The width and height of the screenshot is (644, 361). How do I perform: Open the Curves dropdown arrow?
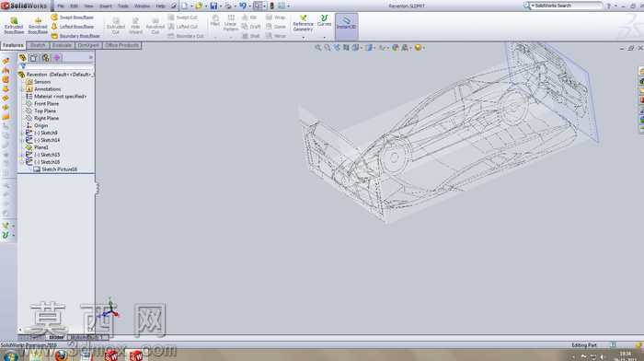click(x=324, y=38)
